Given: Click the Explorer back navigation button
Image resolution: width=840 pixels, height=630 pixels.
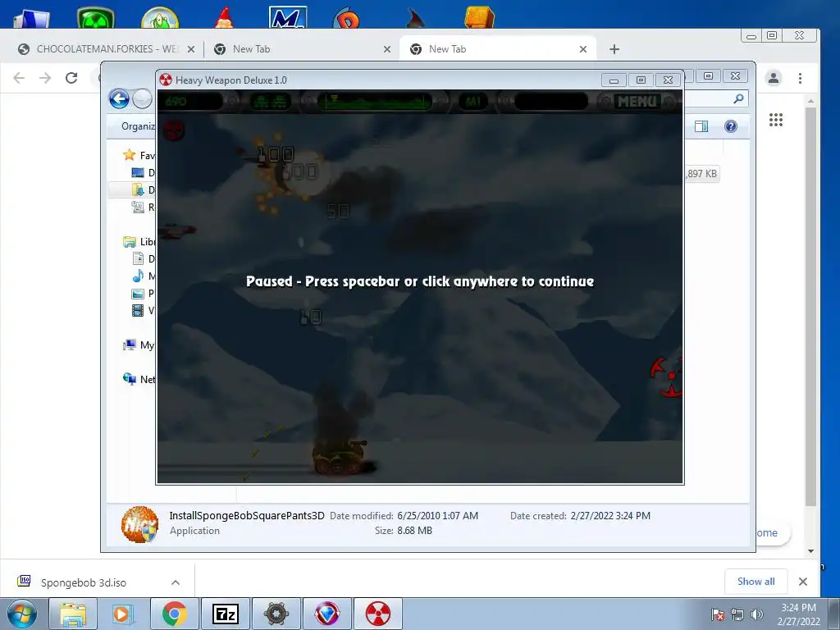Looking at the screenshot, I should coord(119,99).
